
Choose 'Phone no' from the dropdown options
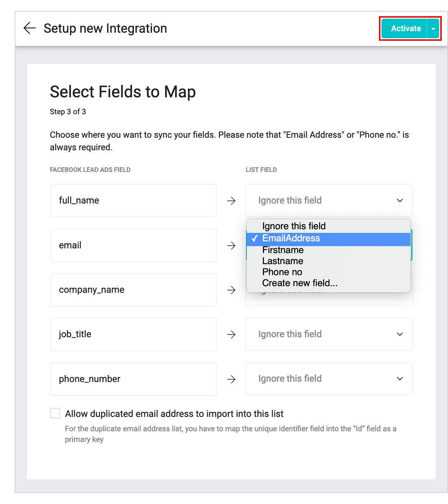[282, 272]
